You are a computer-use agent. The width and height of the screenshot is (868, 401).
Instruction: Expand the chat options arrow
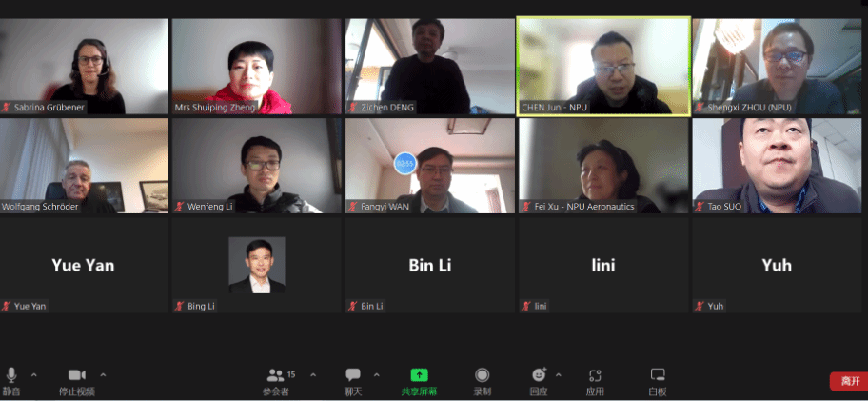[x=377, y=375]
